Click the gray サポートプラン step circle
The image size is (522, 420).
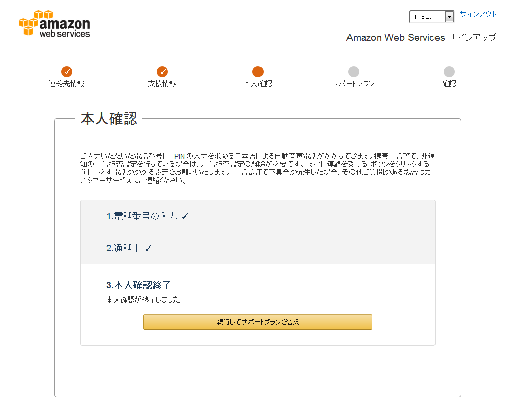coord(354,72)
